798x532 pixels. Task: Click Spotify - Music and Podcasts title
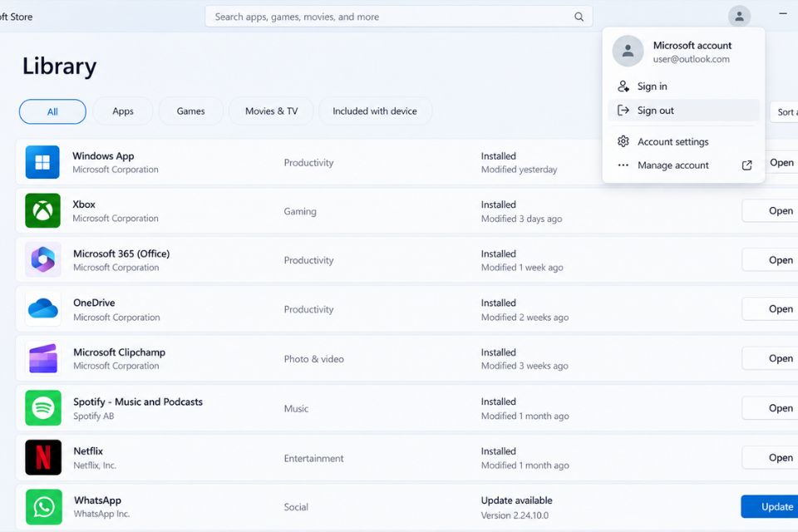coord(138,401)
